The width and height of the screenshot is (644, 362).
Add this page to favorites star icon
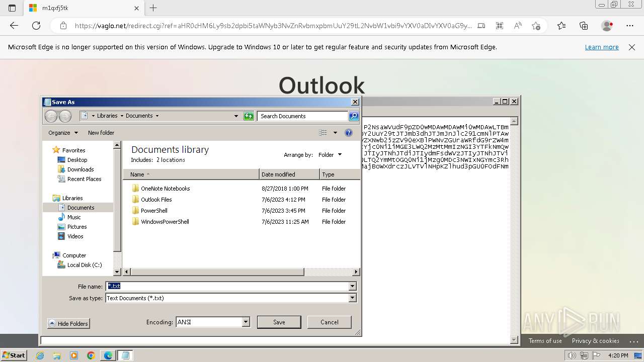coord(536,26)
